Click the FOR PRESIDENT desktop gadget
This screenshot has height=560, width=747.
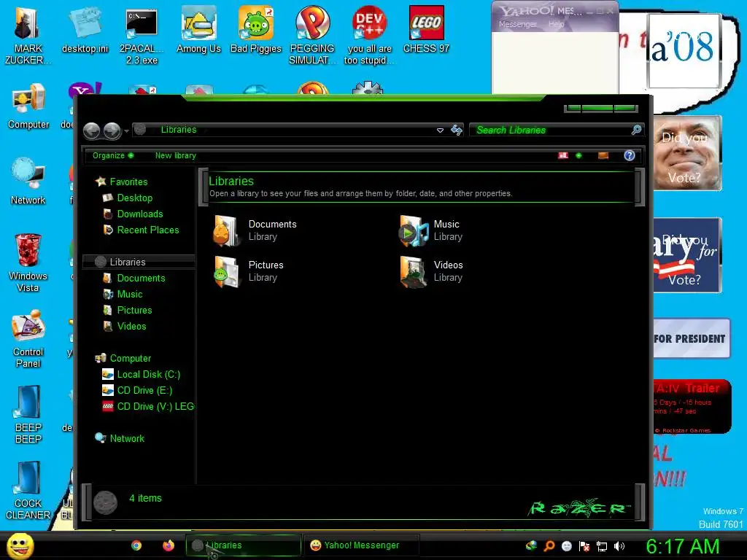point(692,338)
